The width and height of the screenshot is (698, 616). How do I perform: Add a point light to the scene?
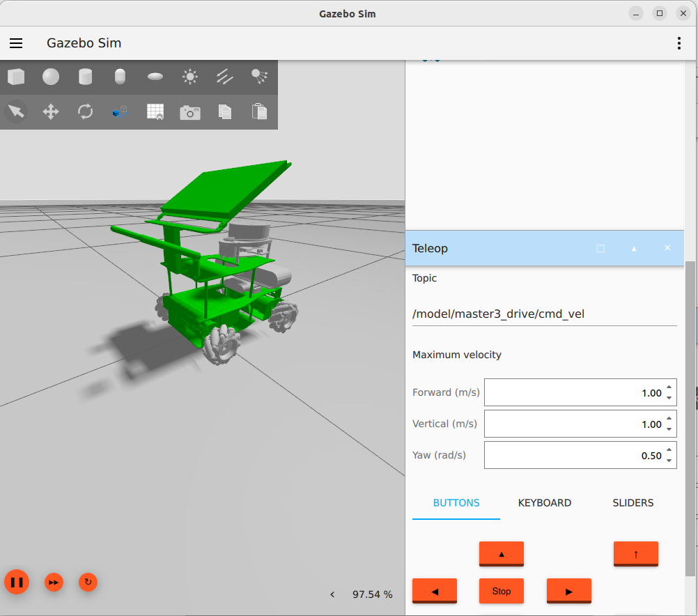189,77
